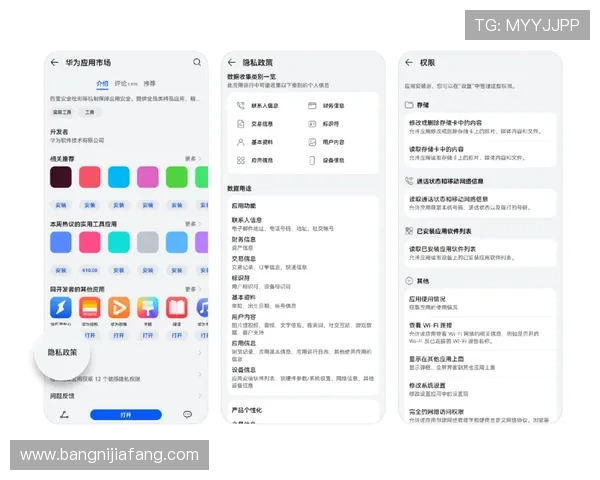Tap 打开 under the Wallet app
The image size is (600, 480).
point(90,335)
